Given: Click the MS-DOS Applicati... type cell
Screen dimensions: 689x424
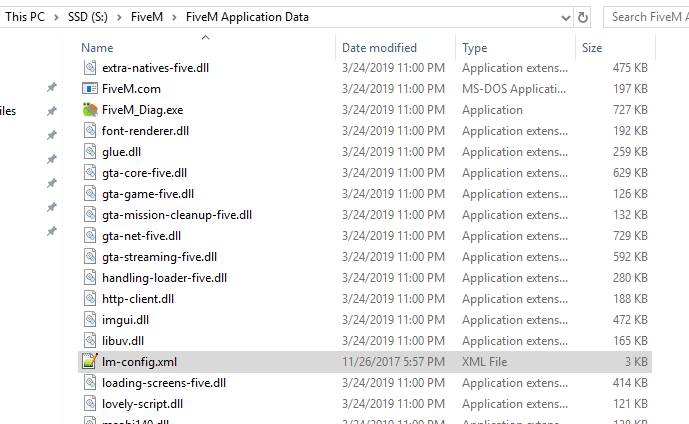Looking at the screenshot, I should (x=514, y=89).
